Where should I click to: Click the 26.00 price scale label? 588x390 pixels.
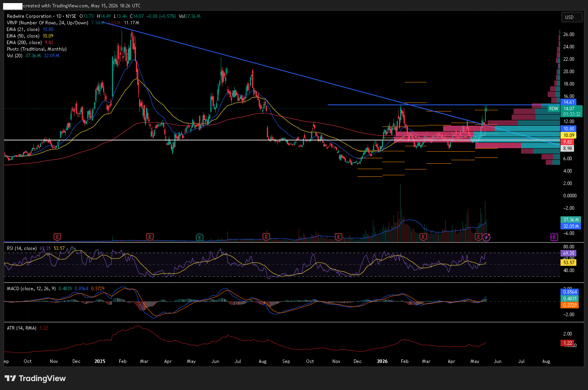click(x=569, y=34)
